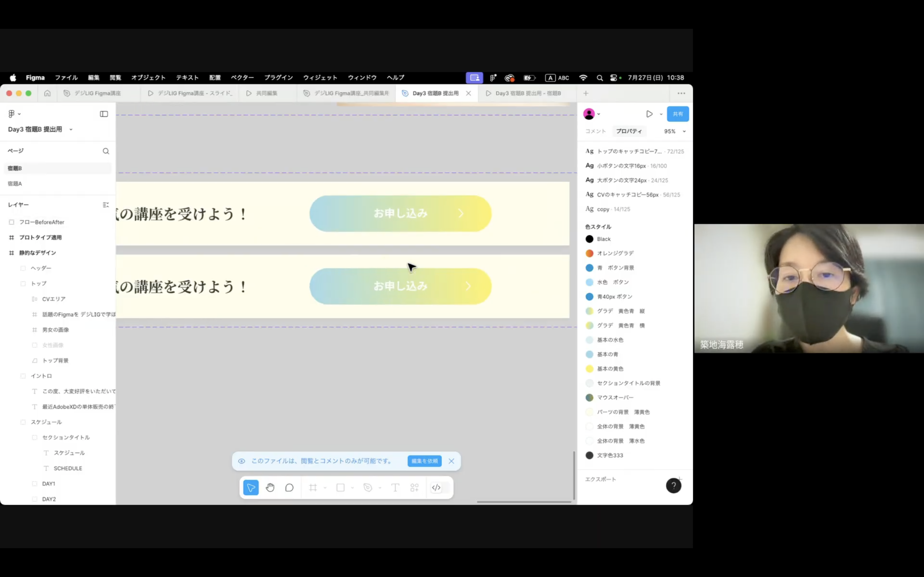Toggle the sidebar collapse icon
The width and height of the screenshot is (924, 577).
tap(104, 114)
